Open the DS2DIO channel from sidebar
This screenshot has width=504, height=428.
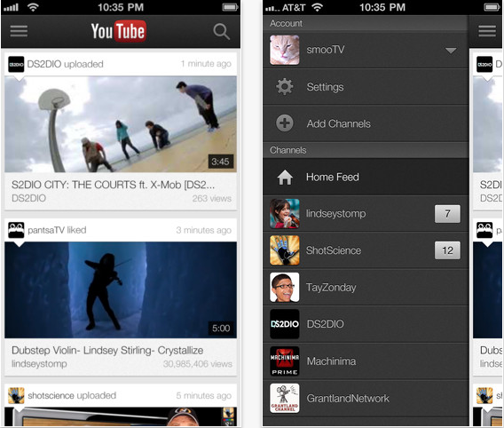click(366, 324)
